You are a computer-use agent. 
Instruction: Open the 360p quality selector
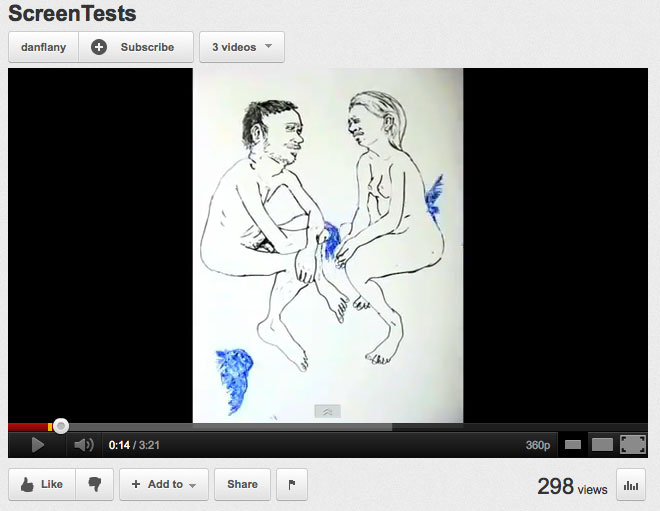538,445
